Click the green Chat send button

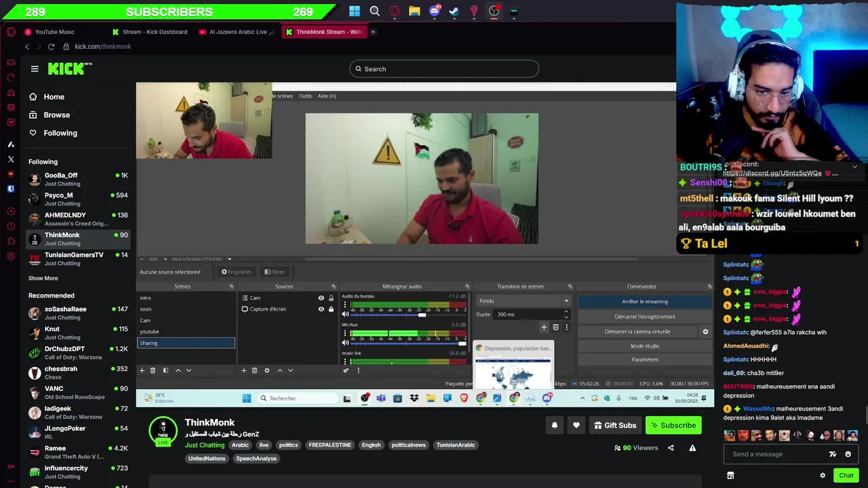click(x=846, y=475)
